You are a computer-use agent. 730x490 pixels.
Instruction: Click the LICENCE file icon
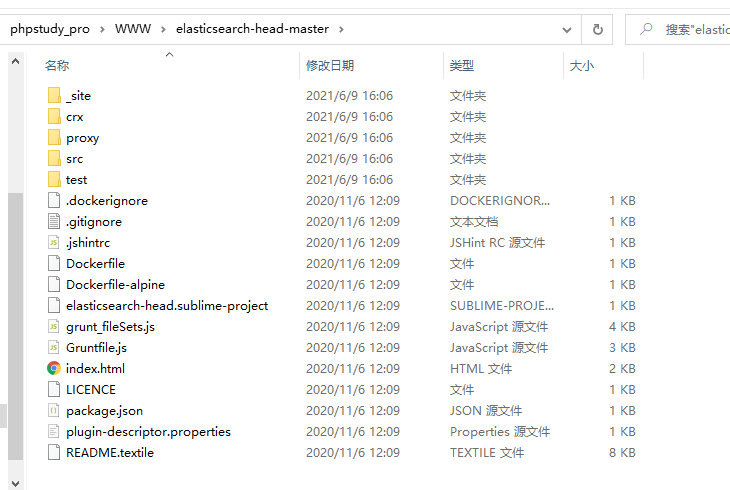click(x=54, y=389)
